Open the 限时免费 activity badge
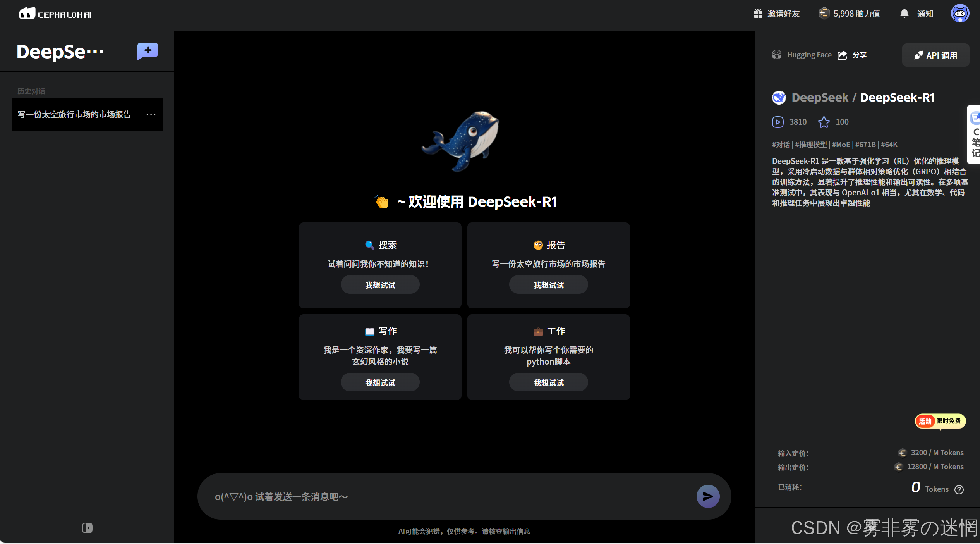This screenshot has height=544, width=980. point(940,421)
